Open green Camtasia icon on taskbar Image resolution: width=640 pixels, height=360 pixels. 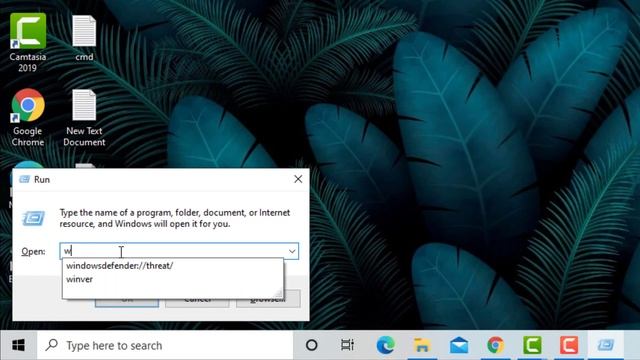[x=532, y=345]
